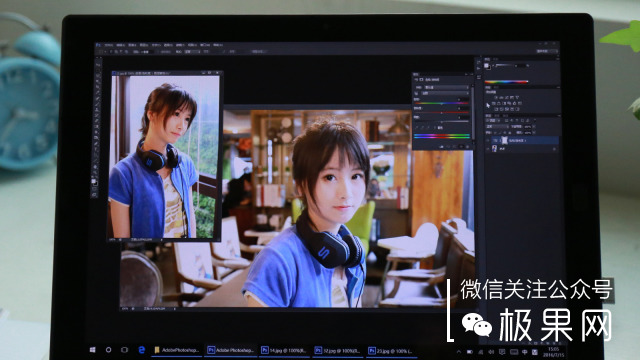Image resolution: width=640 pixels, height=360 pixels.
Task: Hide the Background layer
Action: (x=488, y=149)
